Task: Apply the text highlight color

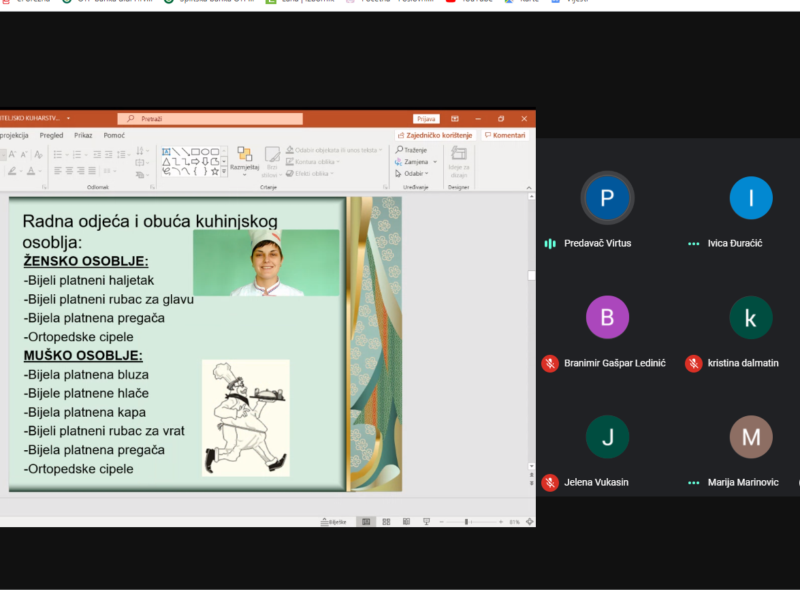Action: click(x=12, y=171)
